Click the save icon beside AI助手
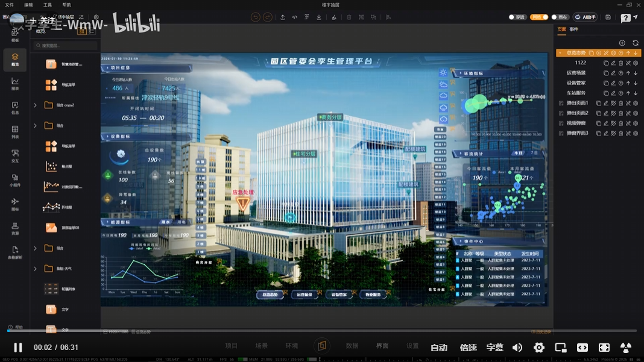644x362 pixels. (x=608, y=17)
